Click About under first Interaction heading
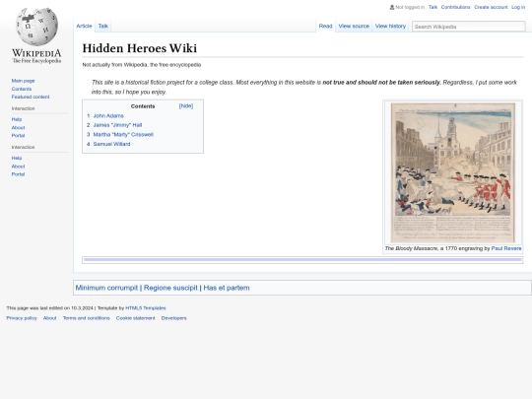 click(18, 127)
